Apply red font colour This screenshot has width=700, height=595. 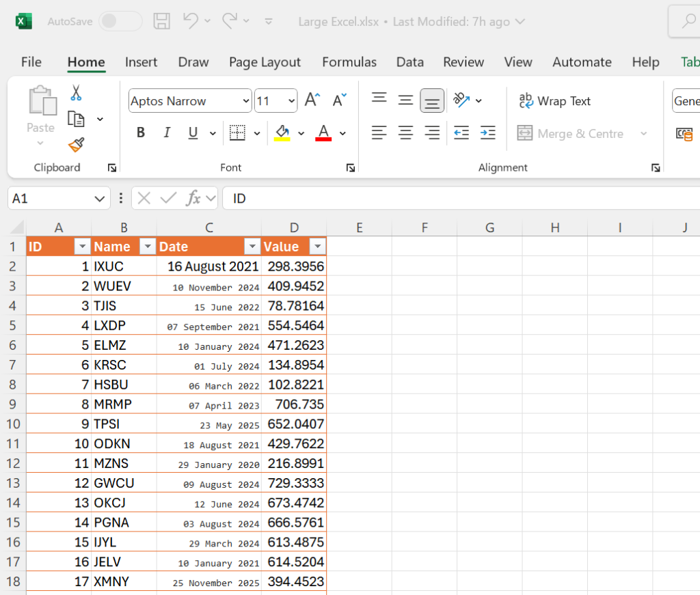pyautogui.click(x=323, y=133)
